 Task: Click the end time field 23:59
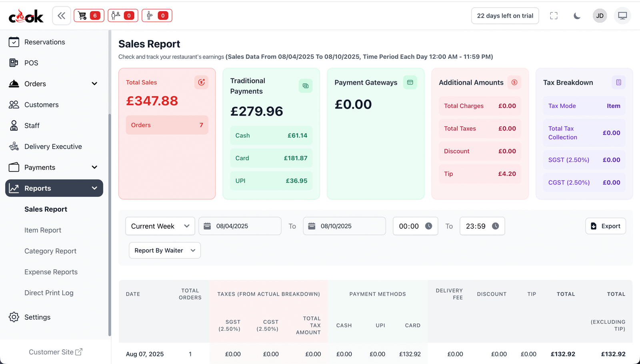tap(482, 226)
